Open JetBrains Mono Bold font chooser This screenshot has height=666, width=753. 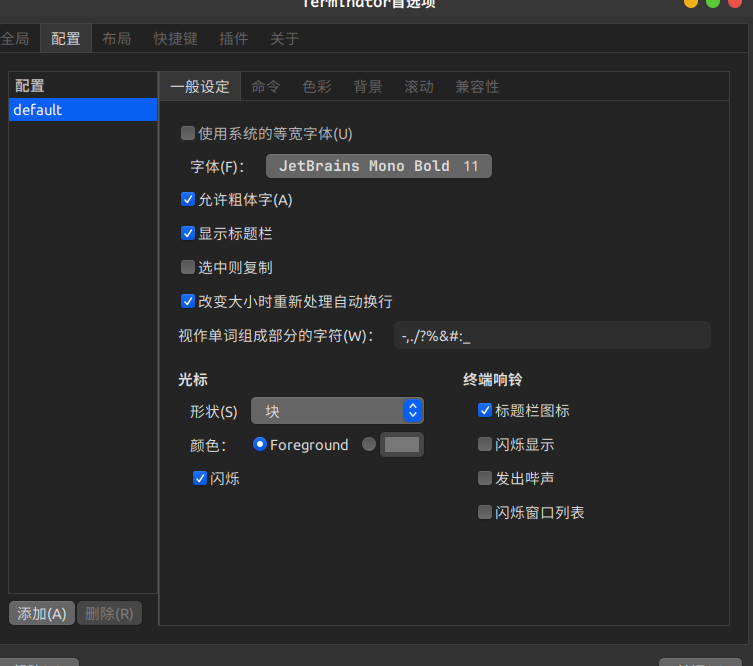(x=378, y=166)
